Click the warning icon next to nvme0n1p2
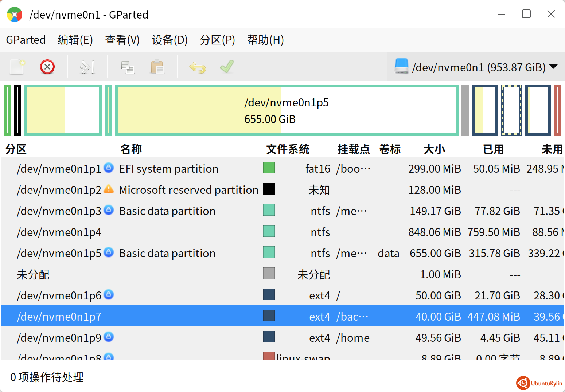 click(109, 189)
